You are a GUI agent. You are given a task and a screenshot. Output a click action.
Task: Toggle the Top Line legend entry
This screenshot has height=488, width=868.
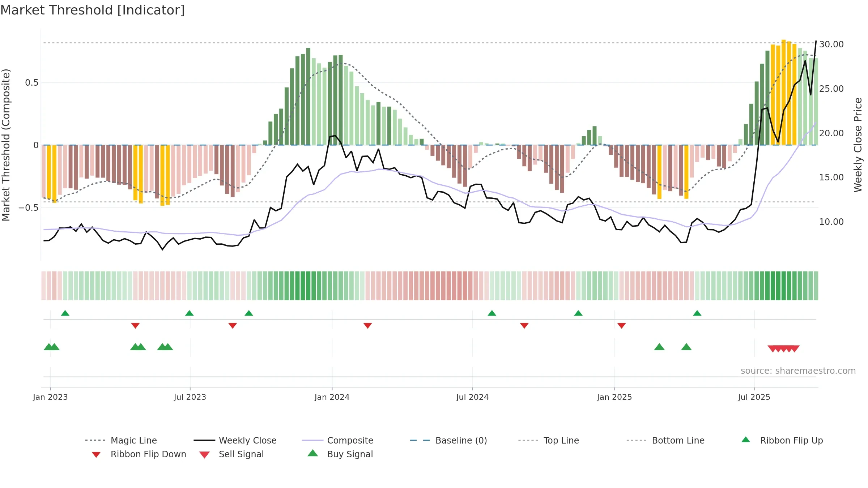[548, 440]
